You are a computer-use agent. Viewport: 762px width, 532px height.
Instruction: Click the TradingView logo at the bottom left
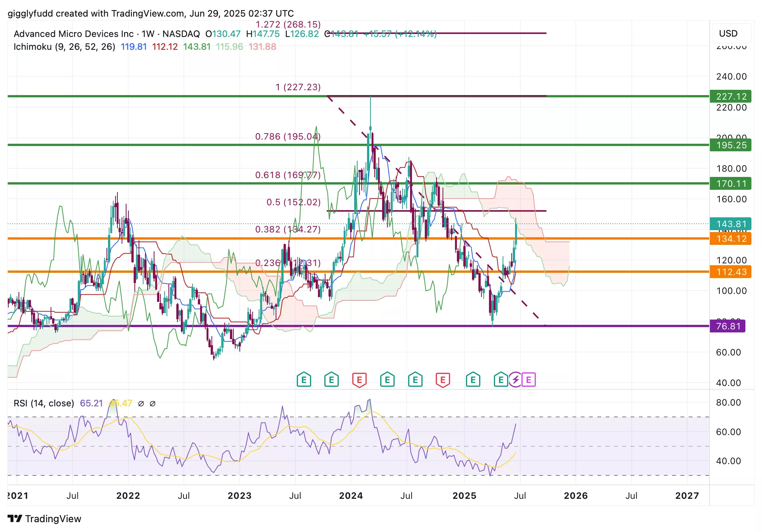tap(45, 519)
